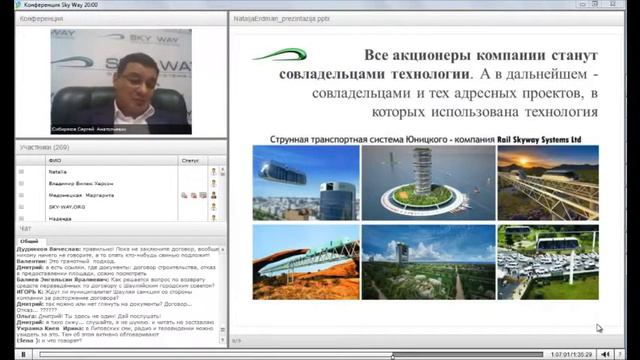Click the second status icon in Маргарита's row
640x360 pixels.
pos(194,196)
